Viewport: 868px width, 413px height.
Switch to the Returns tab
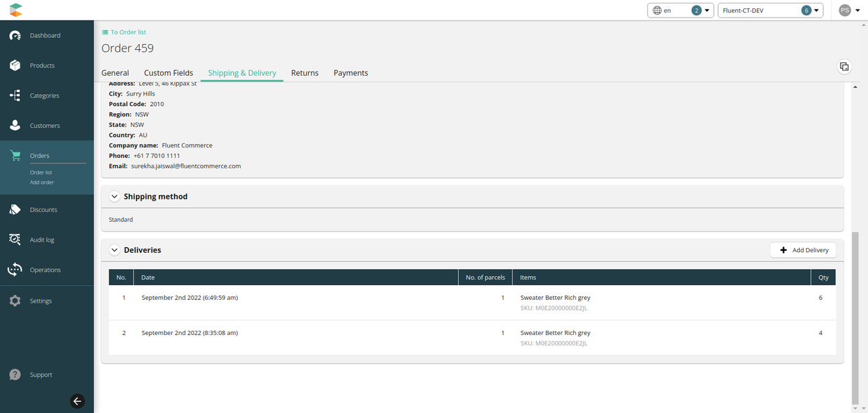305,73
